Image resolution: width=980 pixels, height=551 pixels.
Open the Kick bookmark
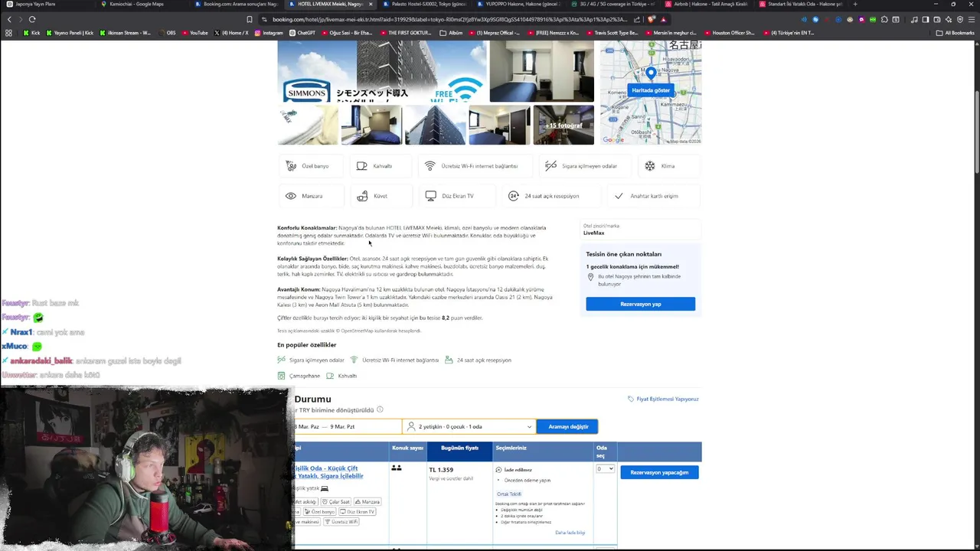[31, 33]
